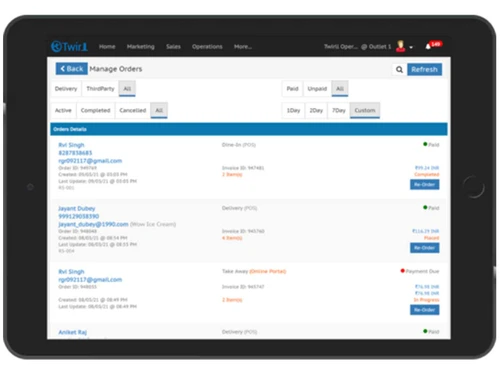The height and width of the screenshot is (375, 500).
Task: Select the 2Day range
Action: pos(316,110)
